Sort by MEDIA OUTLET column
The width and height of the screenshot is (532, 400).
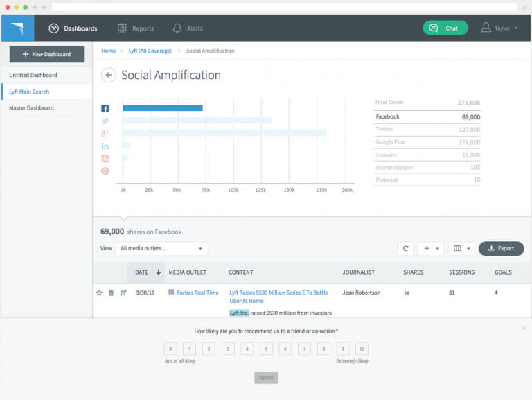coord(188,272)
